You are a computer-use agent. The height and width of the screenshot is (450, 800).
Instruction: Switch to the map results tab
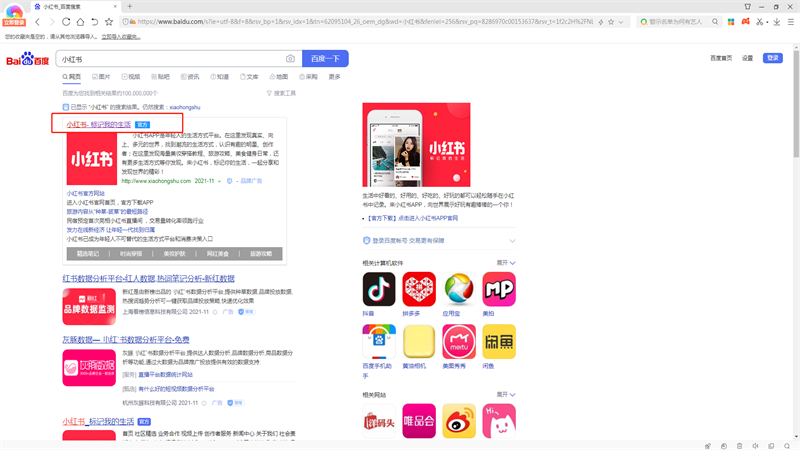point(279,77)
